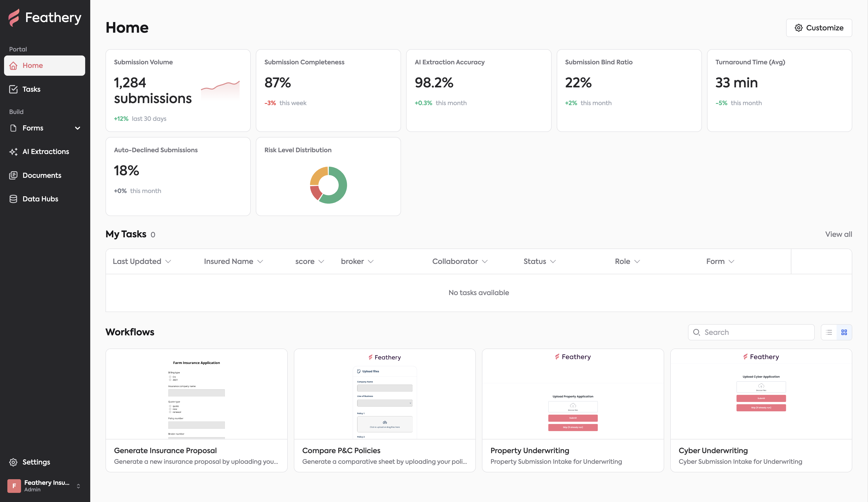Click the Tasks checkbox icon in the sidebar
The width and height of the screenshot is (868, 502).
click(13, 89)
